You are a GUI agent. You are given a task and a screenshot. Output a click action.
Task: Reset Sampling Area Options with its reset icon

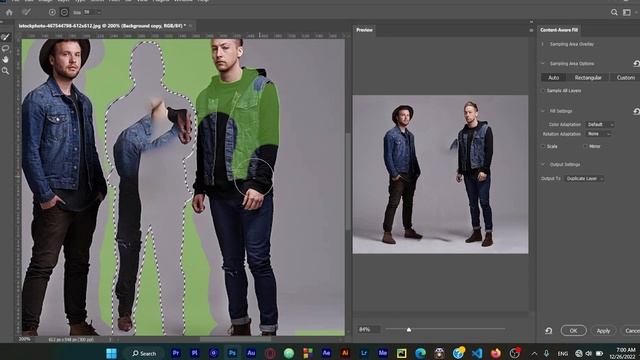[x=636, y=63]
